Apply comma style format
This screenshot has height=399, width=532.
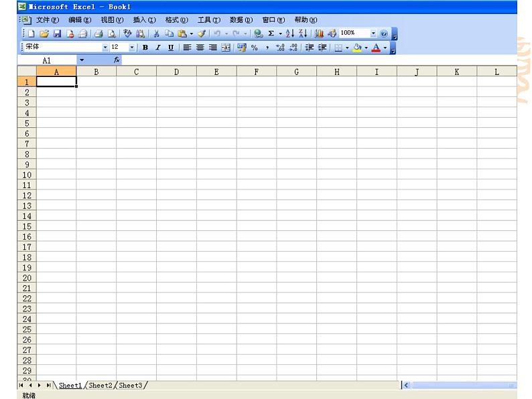(267, 48)
